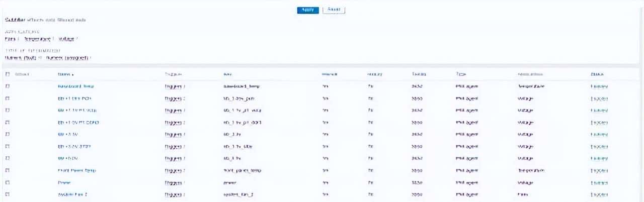Open the BB +1.05V PCH item
644x202 pixels.
coord(75,98)
